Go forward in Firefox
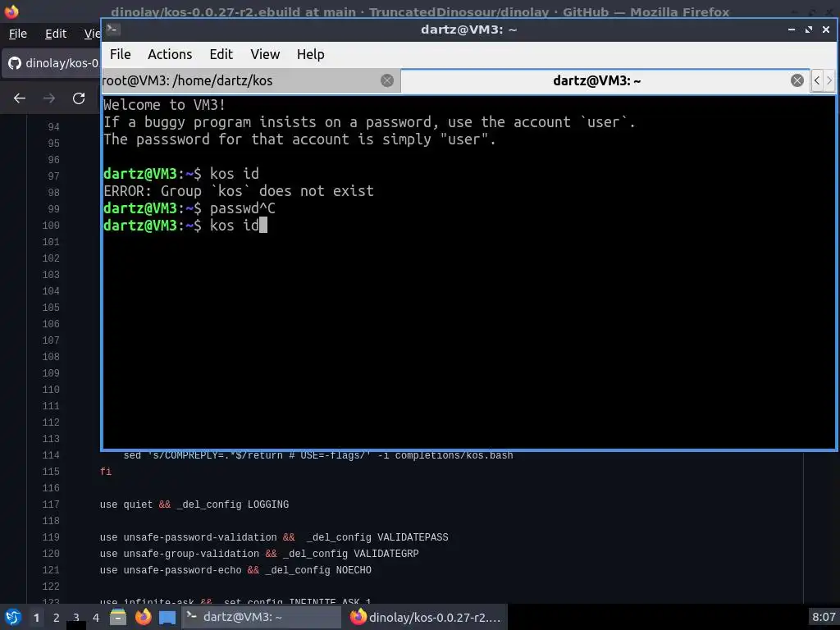Image resolution: width=840 pixels, height=630 pixels. (x=49, y=98)
